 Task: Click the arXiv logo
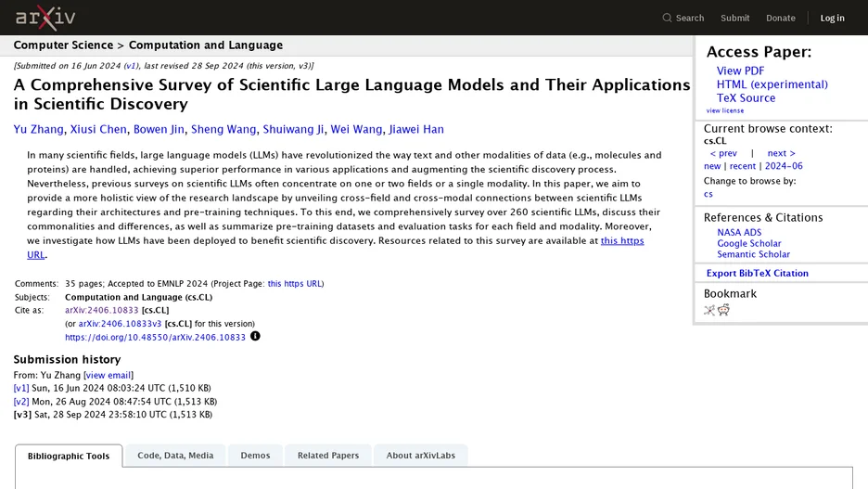point(45,18)
